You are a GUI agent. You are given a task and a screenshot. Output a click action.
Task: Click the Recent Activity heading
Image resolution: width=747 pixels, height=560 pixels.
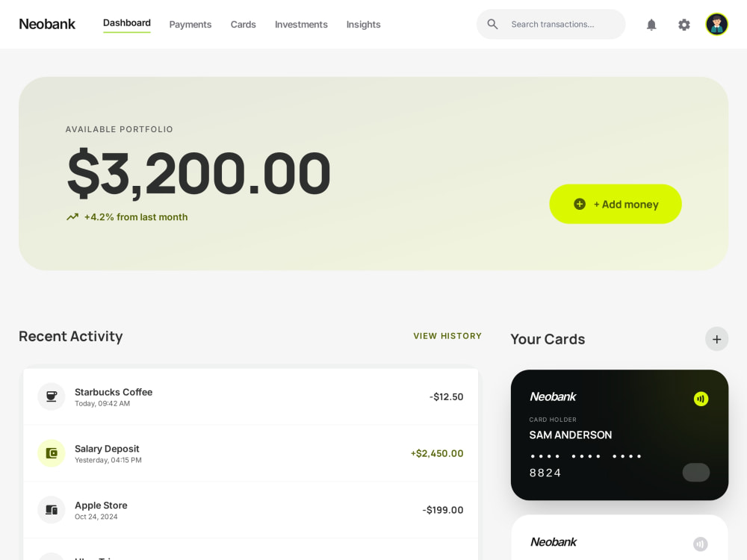click(70, 336)
